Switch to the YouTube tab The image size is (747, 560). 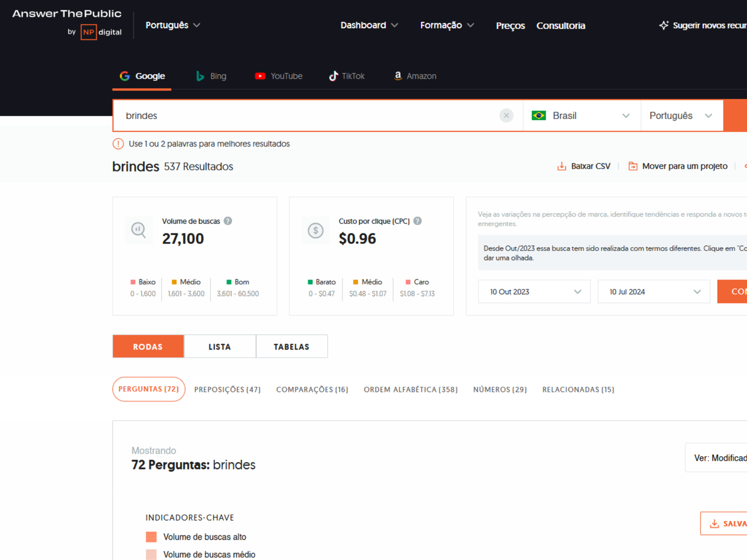pyautogui.click(x=279, y=76)
